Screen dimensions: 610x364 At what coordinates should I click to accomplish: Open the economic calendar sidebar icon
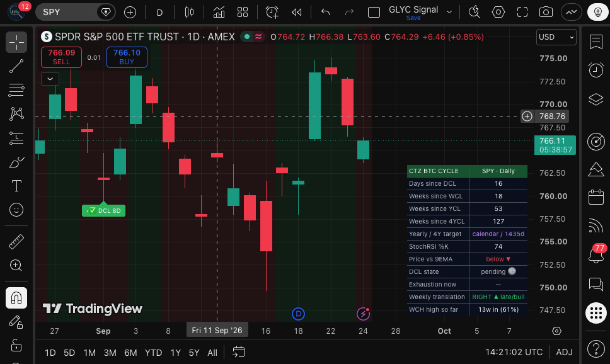click(596, 197)
